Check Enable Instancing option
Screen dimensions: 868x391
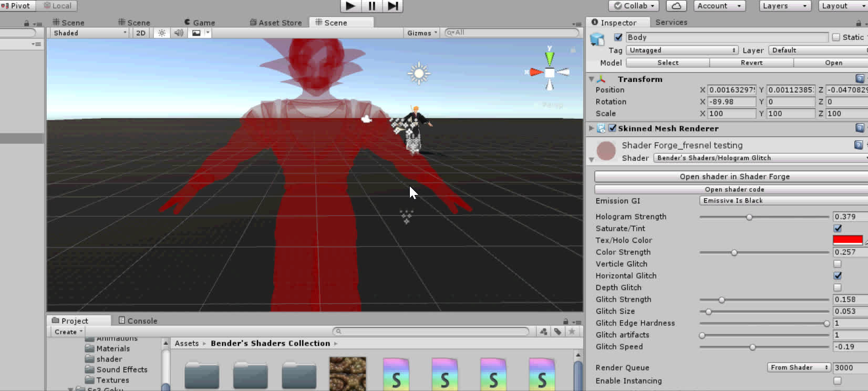pos(838,381)
